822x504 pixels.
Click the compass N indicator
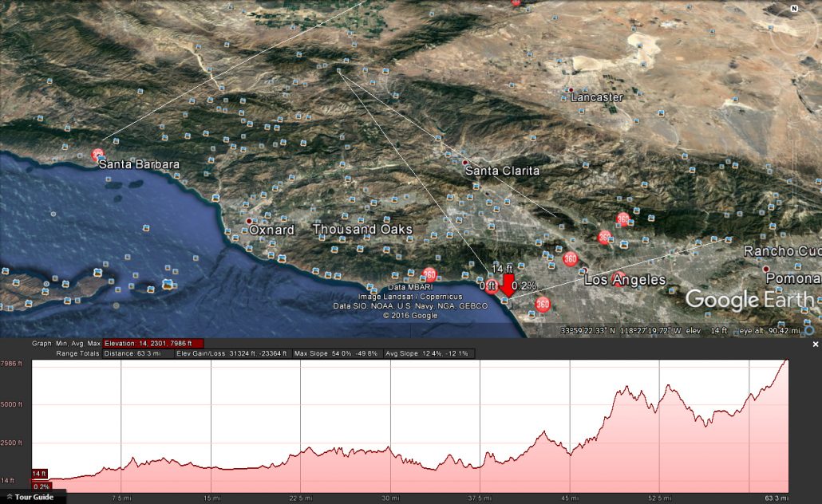click(794, 9)
